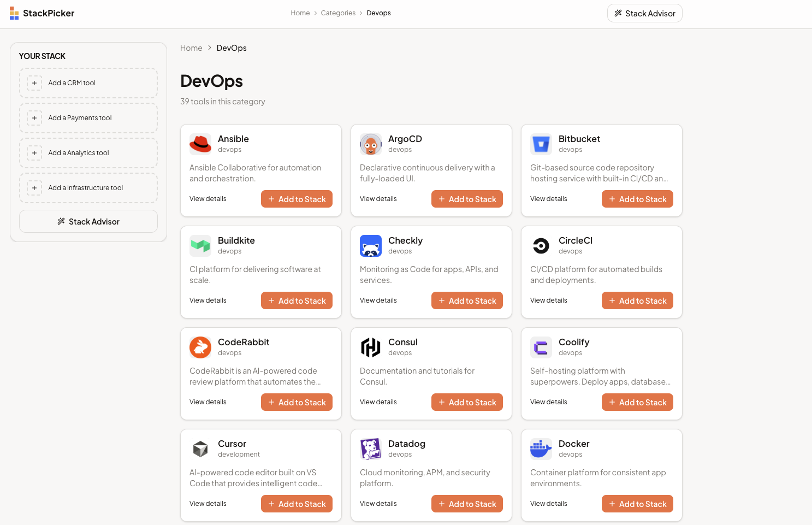The image size is (812, 525).
Task: Click the Buildkite green logo icon
Action: click(x=200, y=245)
